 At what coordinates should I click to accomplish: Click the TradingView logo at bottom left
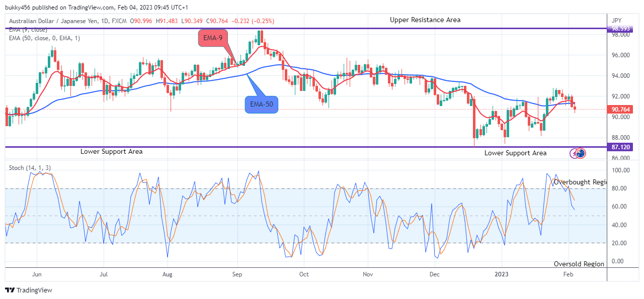(29, 290)
